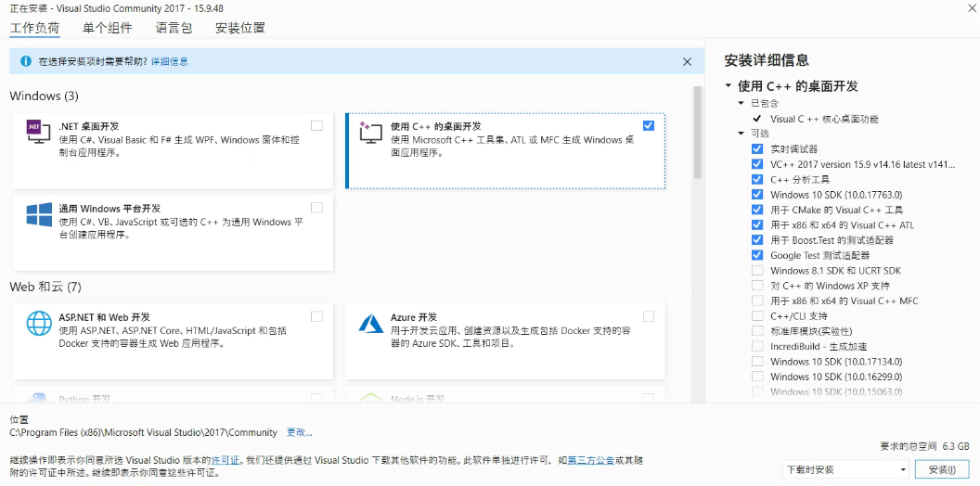Switch to the 工作负荷 tab
Screen dimensions: 980x486
point(35,28)
